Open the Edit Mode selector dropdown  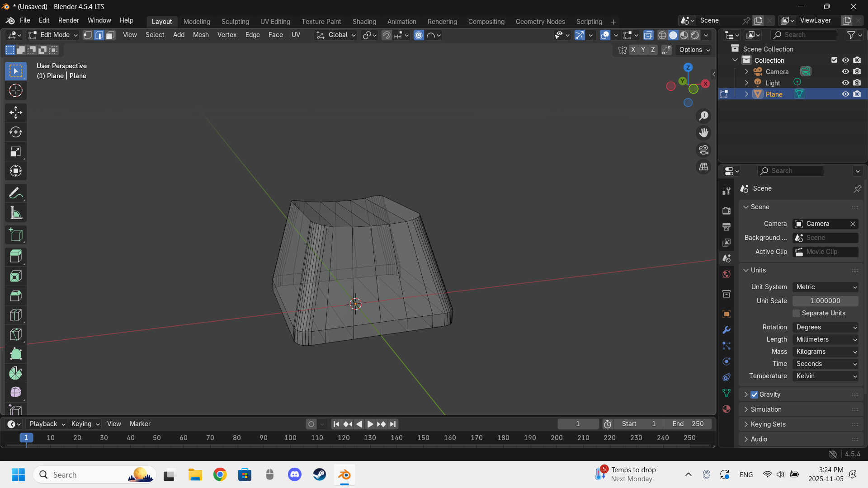tap(53, 35)
